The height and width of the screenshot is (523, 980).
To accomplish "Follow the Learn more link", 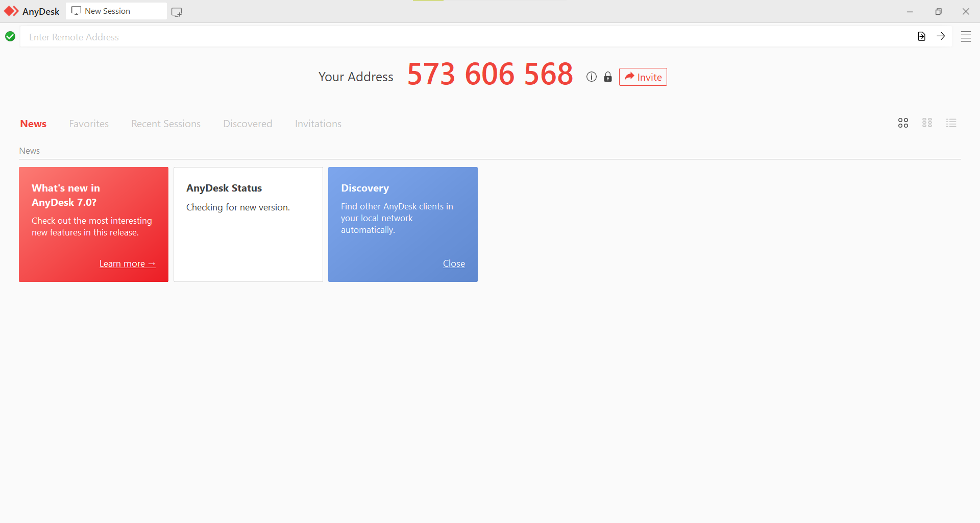I will pos(127,264).
